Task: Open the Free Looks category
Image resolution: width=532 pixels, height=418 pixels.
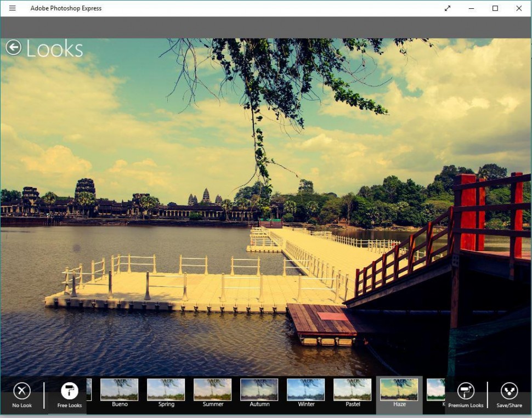Action: [x=70, y=391]
